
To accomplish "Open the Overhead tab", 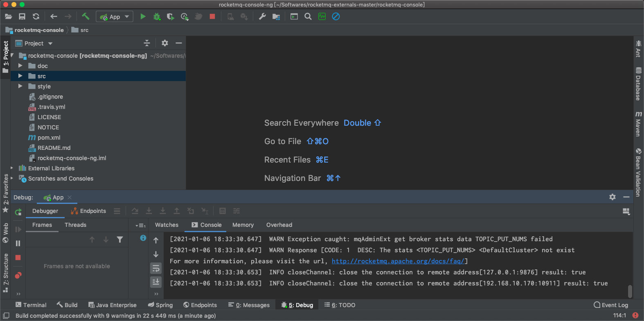I will [x=279, y=225].
